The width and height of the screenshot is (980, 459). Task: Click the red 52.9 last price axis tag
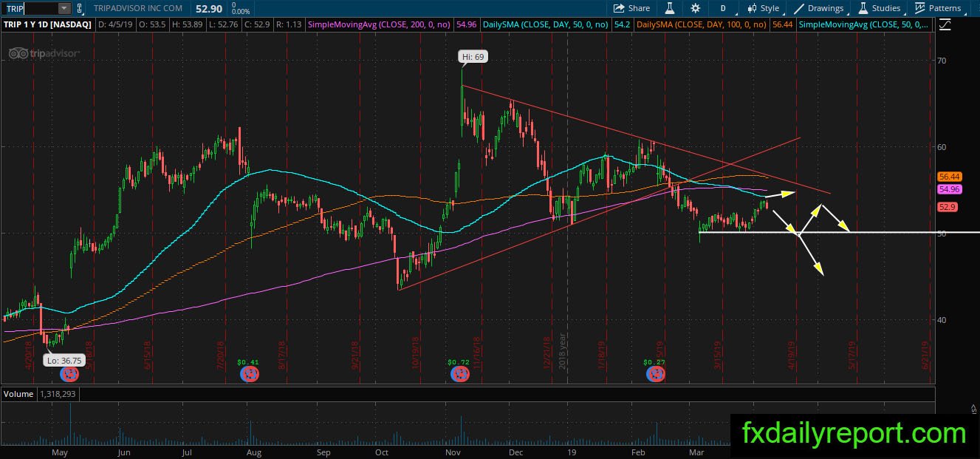pos(948,208)
